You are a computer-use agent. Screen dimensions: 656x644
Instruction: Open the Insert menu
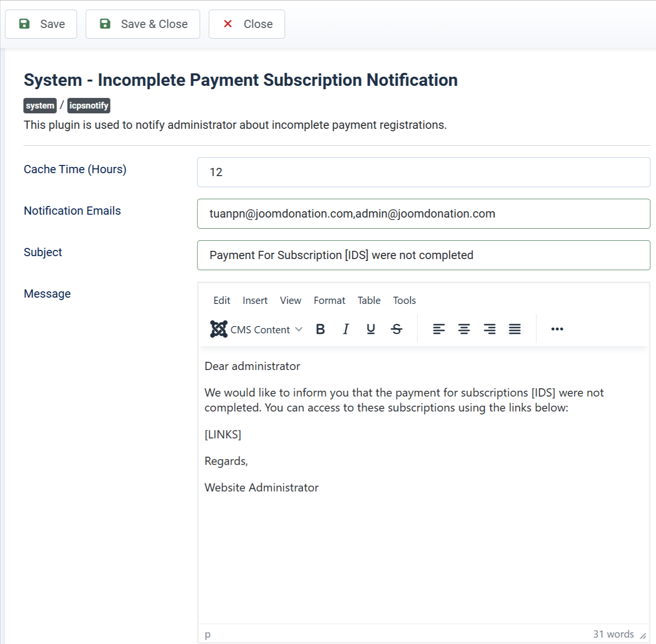[255, 301]
